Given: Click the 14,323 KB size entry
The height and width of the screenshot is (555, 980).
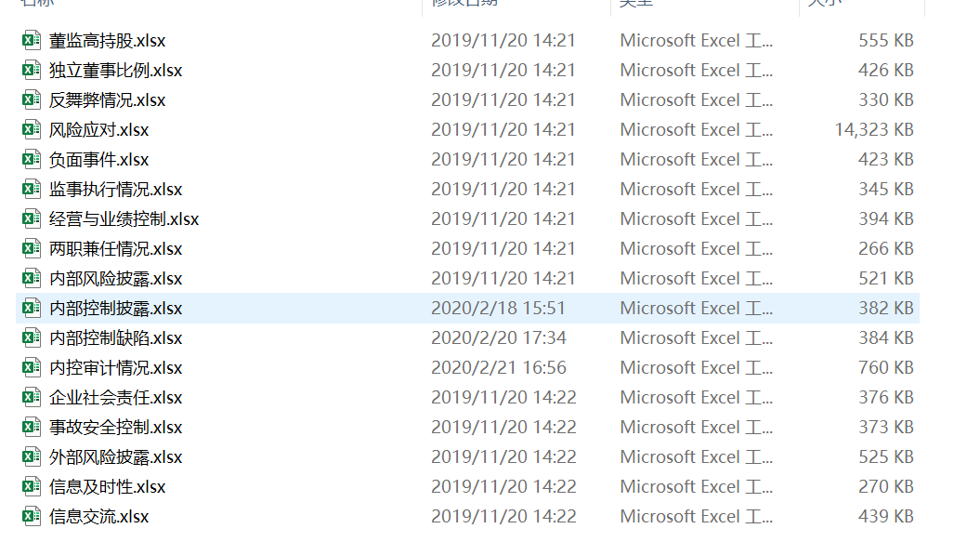Looking at the screenshot, I should point(873,129).
